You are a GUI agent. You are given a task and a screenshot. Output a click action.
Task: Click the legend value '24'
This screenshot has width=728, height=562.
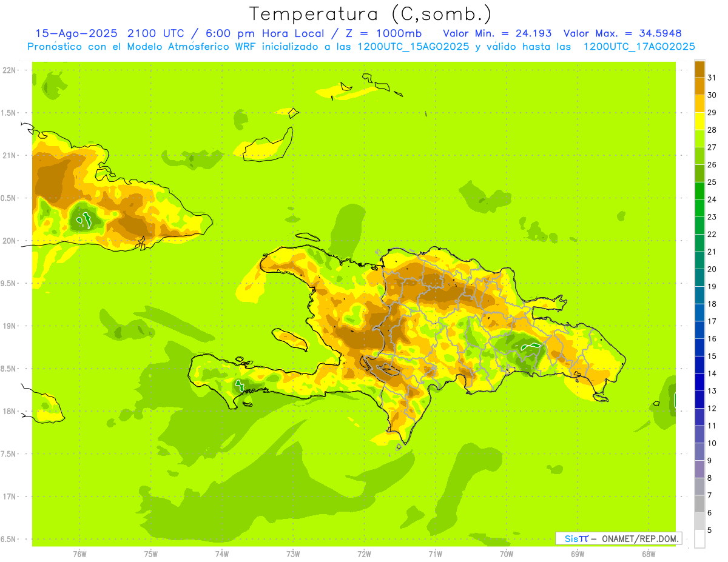pyautogui.click(x=712, y=199)
